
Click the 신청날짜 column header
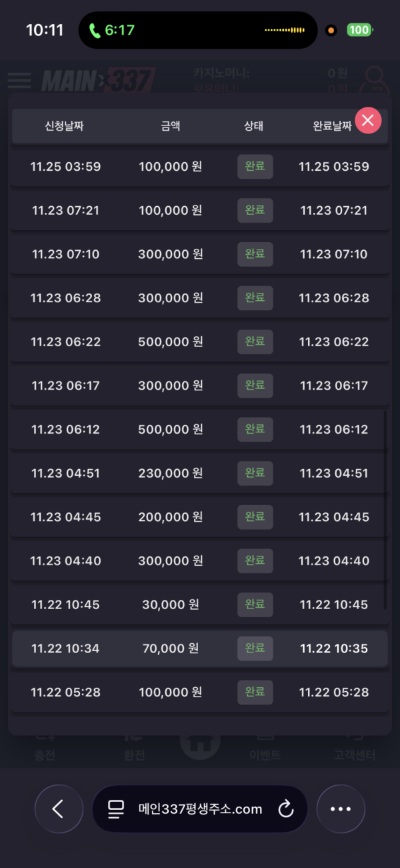click(64, 125)
